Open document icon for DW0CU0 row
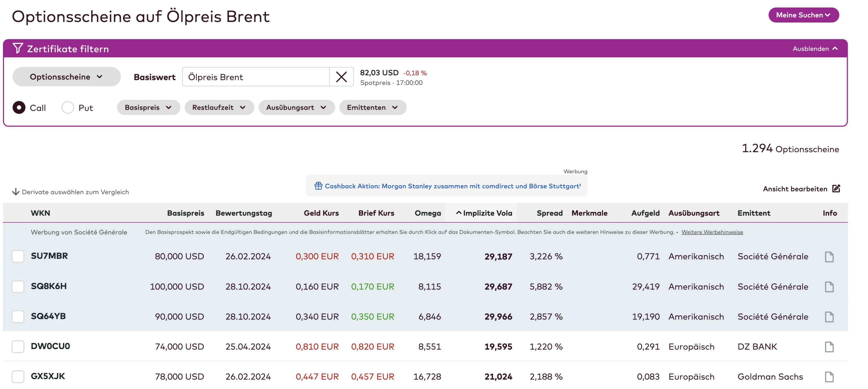This screenshot has height=389, width=868. click(829, 346)
